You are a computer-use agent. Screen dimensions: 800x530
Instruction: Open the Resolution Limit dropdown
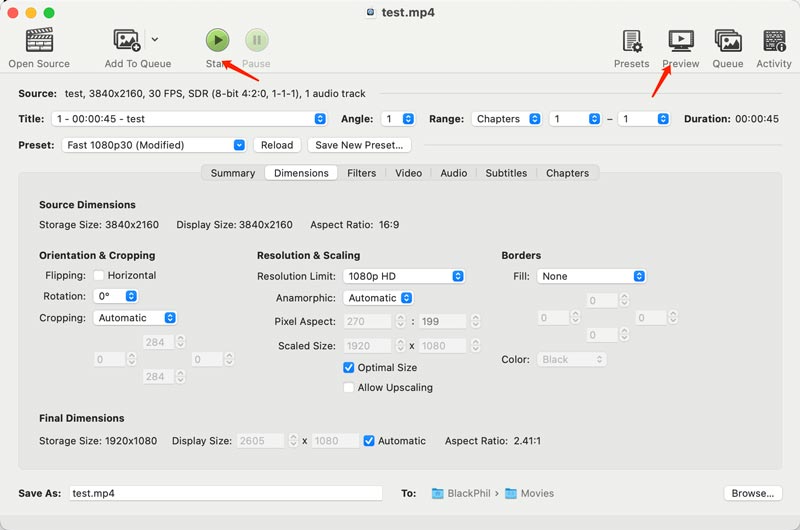coord(403,276)
